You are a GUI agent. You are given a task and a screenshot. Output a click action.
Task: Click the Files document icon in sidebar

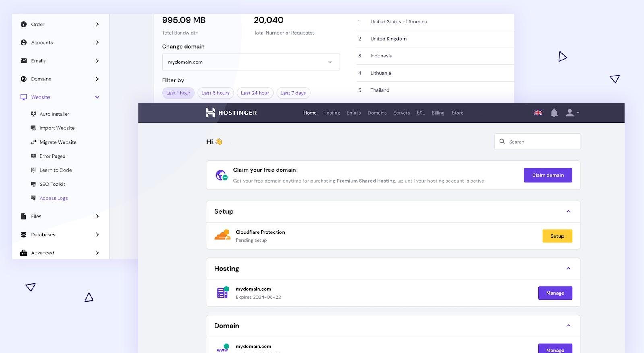[23, 216]
